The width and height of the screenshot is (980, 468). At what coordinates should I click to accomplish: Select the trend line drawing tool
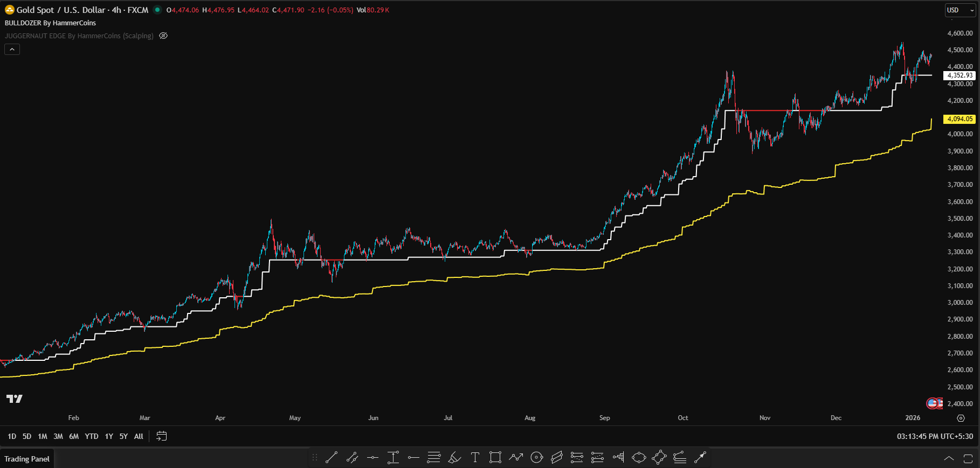coord(332,458)
